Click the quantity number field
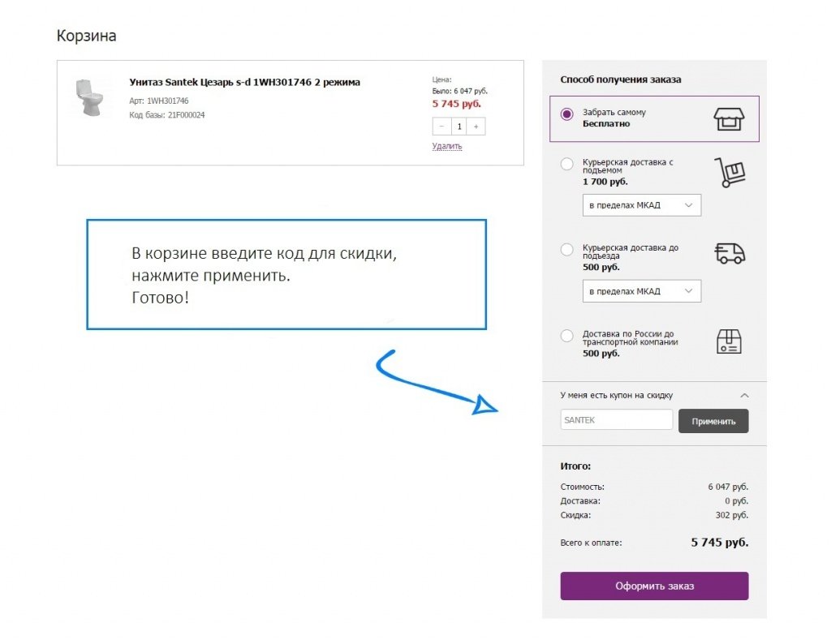Viewport: 831px width, 644px height. click(x=459, y=127)
